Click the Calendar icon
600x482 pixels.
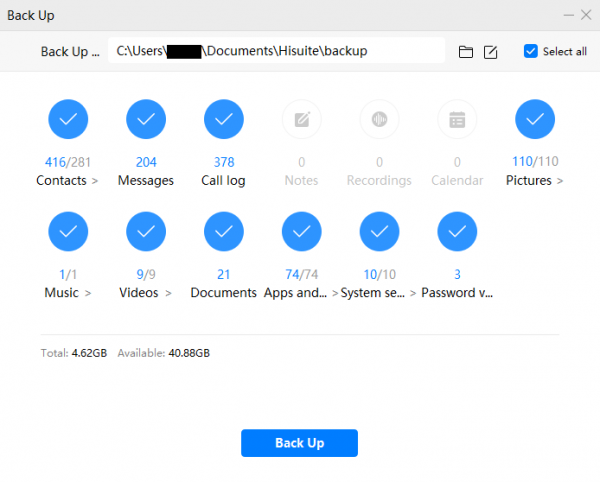[x=457, y=120]
